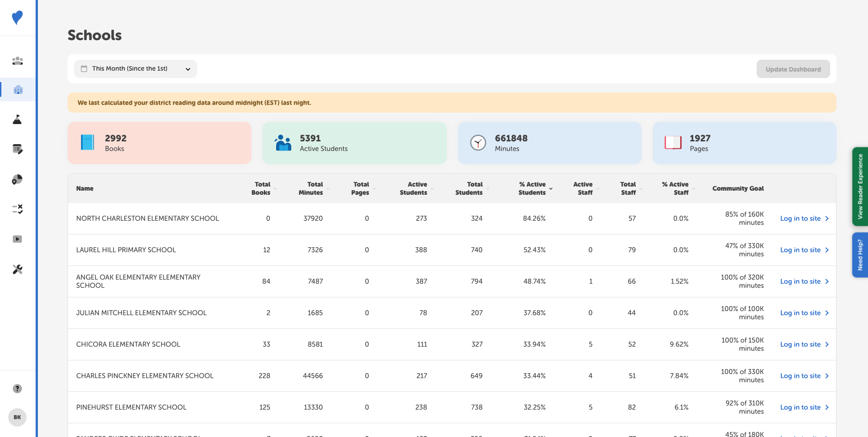Click the heart logo at sidebar top
The width and height of the screenshot is (868, 437).
(17, 17)
